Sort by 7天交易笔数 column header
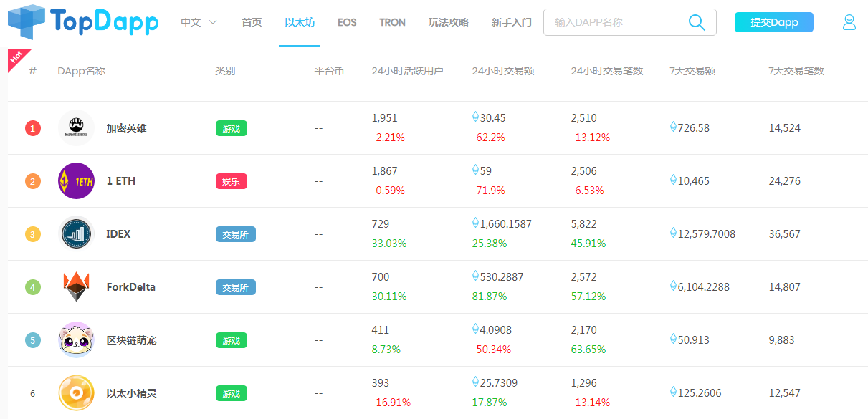Screen dimensions: 868x419 coord(796,71)
